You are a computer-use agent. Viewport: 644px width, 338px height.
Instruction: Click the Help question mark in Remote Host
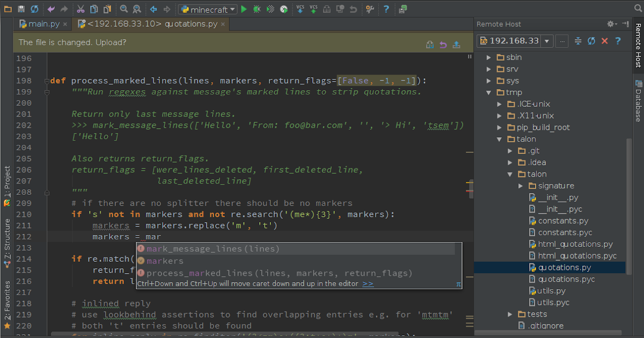[x=617, y=41]
